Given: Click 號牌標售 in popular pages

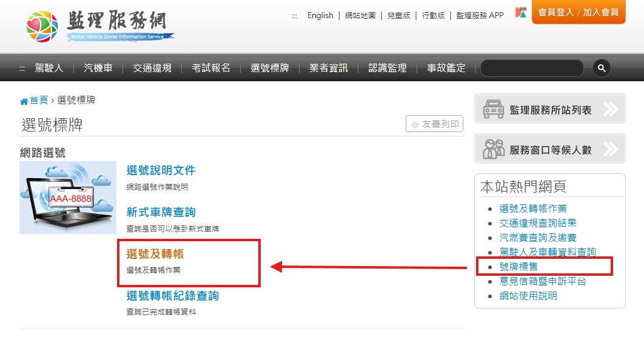Looking at the screenshot, I should coord(518,266).
